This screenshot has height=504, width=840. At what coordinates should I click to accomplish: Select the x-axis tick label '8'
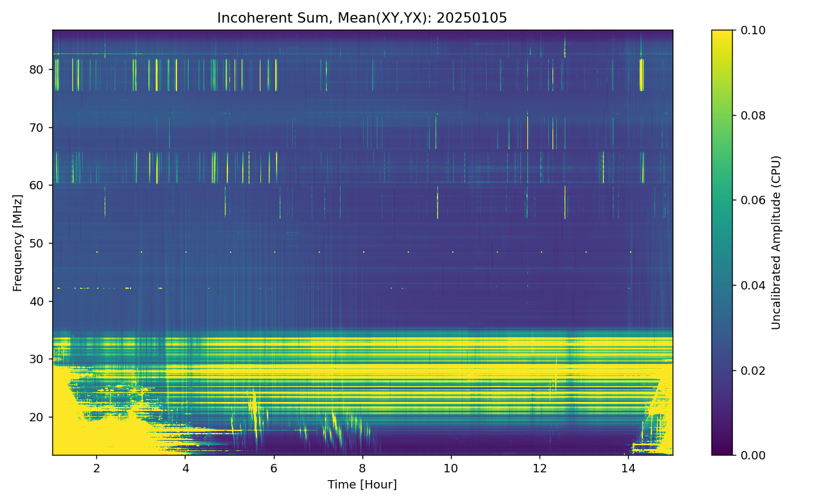(x=362, y=467)
